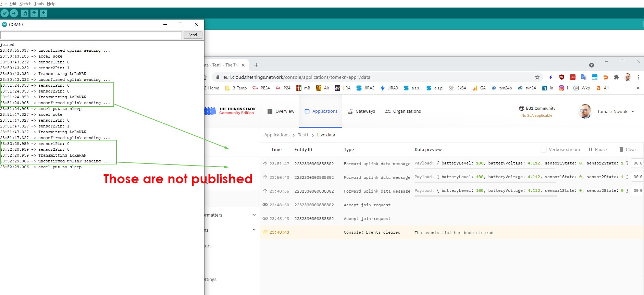
Task: Open the Tomasz Nowak user dropdown
Action: [616, 111]
